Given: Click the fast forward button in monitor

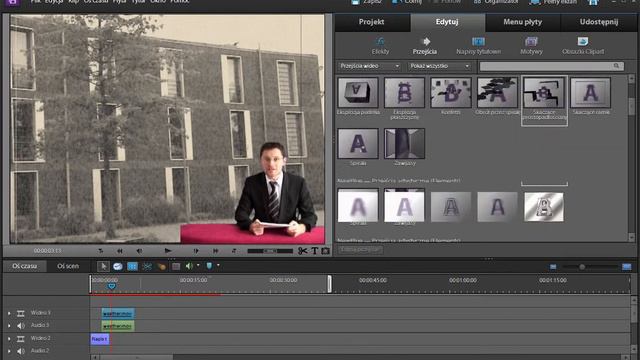Looking at the screenshot, I should (215, 251).
